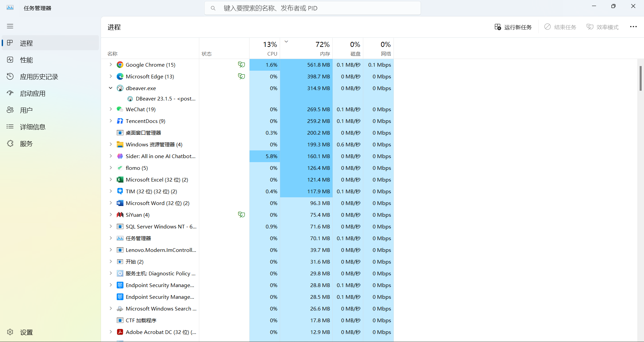Toggle the hamburger navigation menu
The width and height of the screenshot is (644, 342).
pos(10,26)
